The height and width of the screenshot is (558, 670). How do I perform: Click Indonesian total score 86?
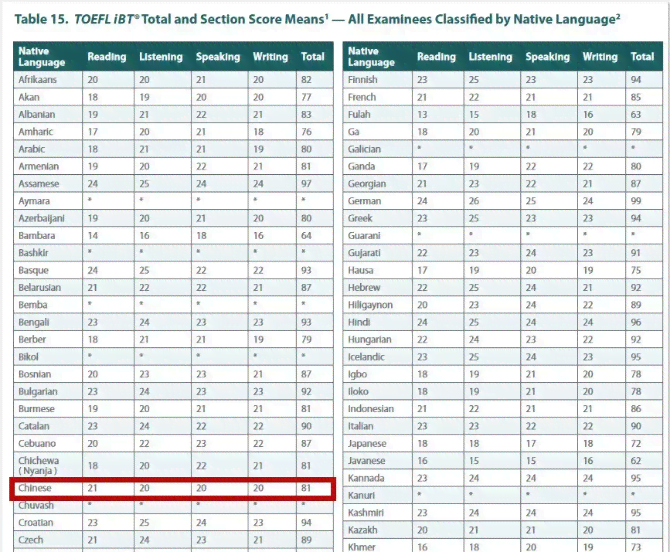pos(636,409)
